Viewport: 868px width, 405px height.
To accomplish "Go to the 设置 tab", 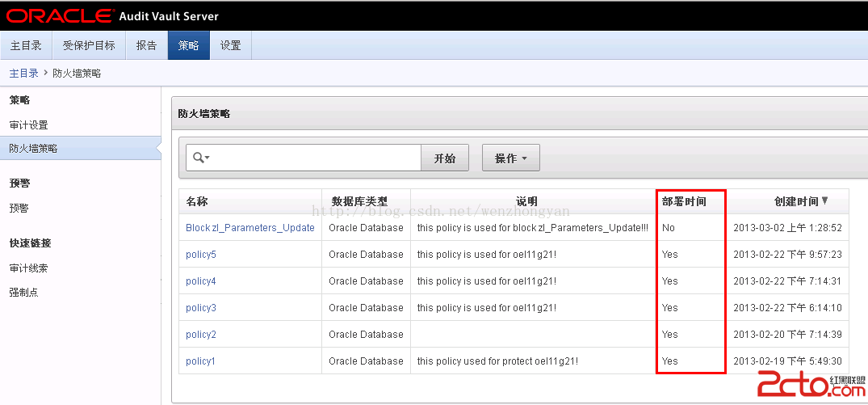I will [x=231, y=45].
